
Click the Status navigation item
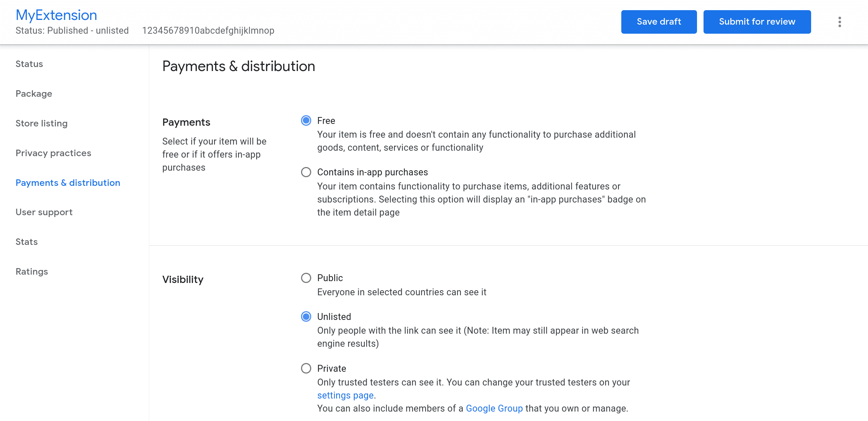[x=29, y=64]
